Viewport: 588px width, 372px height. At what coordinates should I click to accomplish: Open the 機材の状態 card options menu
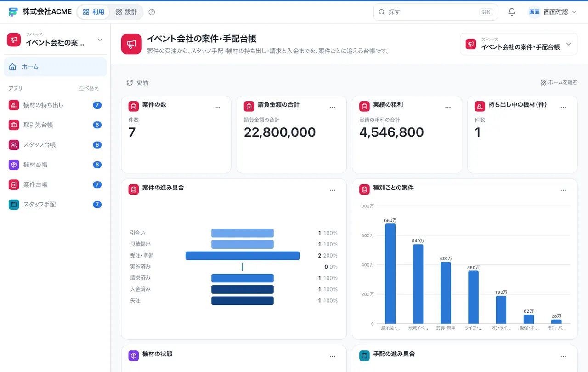[x=333, y=356]
